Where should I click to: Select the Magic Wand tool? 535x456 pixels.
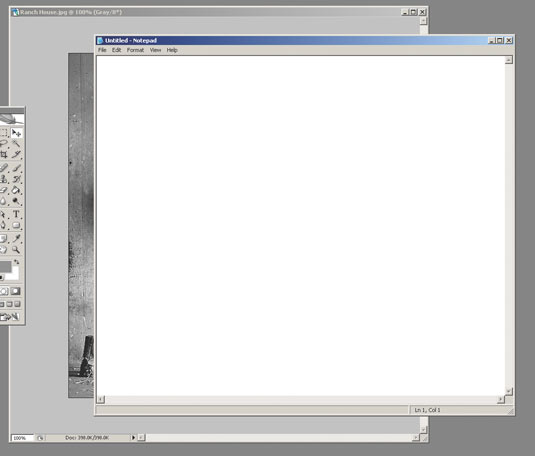(x=16, y=144)
